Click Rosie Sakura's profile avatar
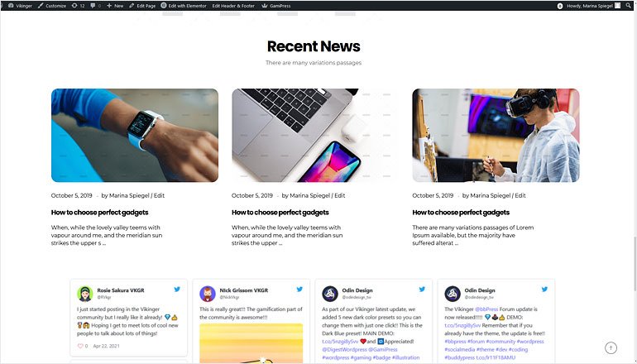Image resolution: width=637 pixels, height=364 pixels. tap(85, 294)
